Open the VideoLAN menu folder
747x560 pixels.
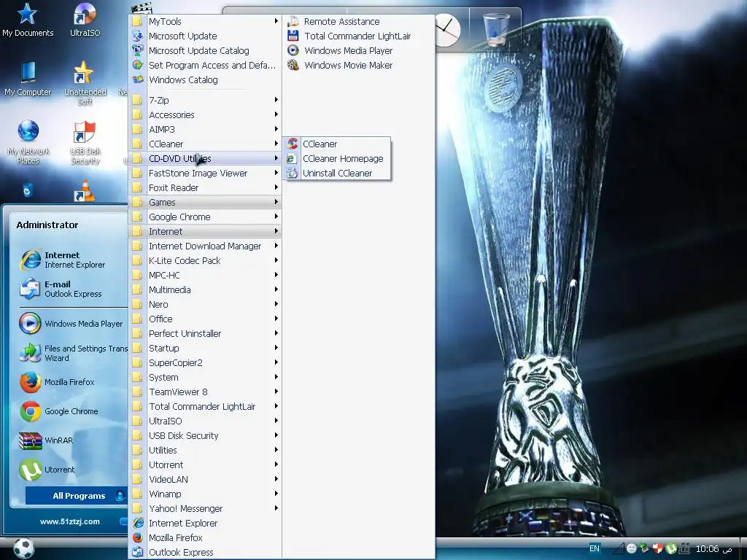(x=205, y=480)
